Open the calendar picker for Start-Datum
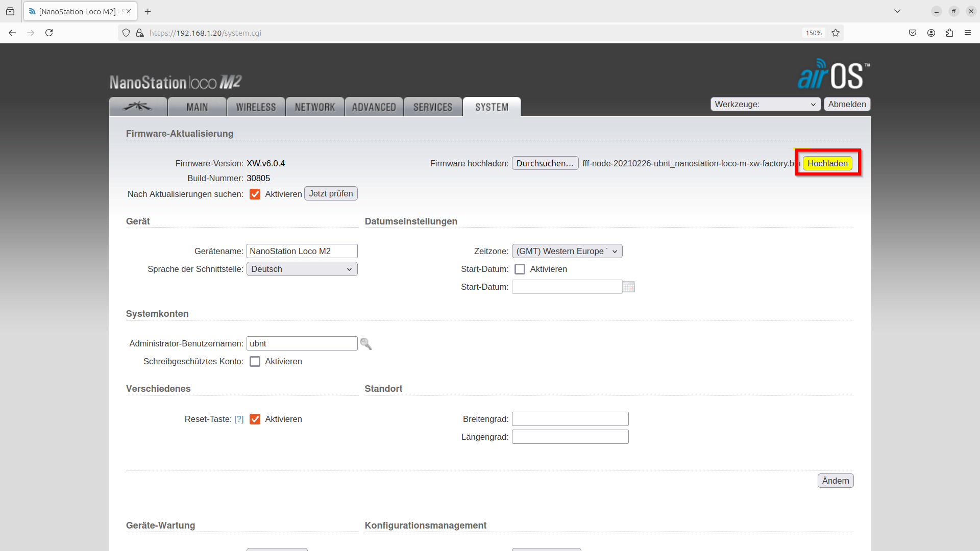 [x=629, y=287]
